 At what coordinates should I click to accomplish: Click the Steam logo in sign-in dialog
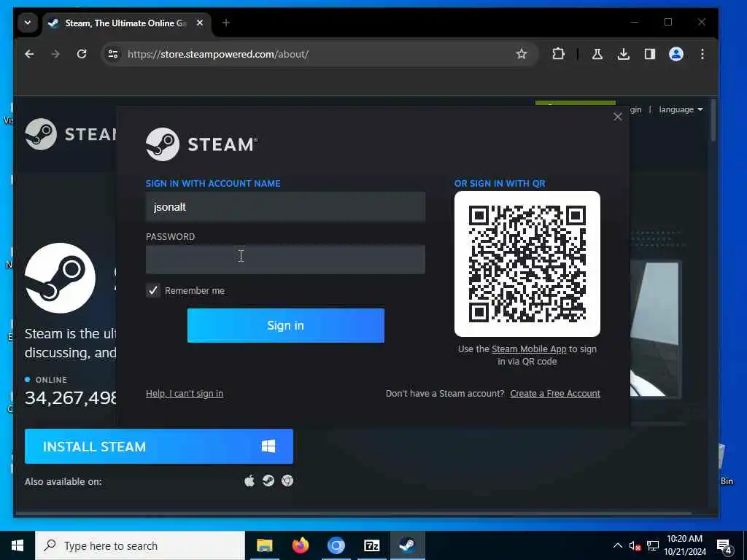pyautogui.click(x=201, y=144)
